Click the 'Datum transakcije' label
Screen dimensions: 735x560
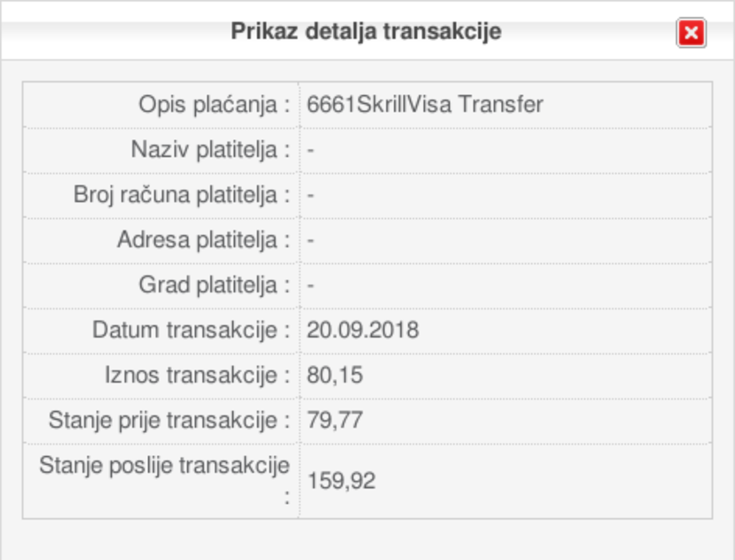(x=191, y=330)
